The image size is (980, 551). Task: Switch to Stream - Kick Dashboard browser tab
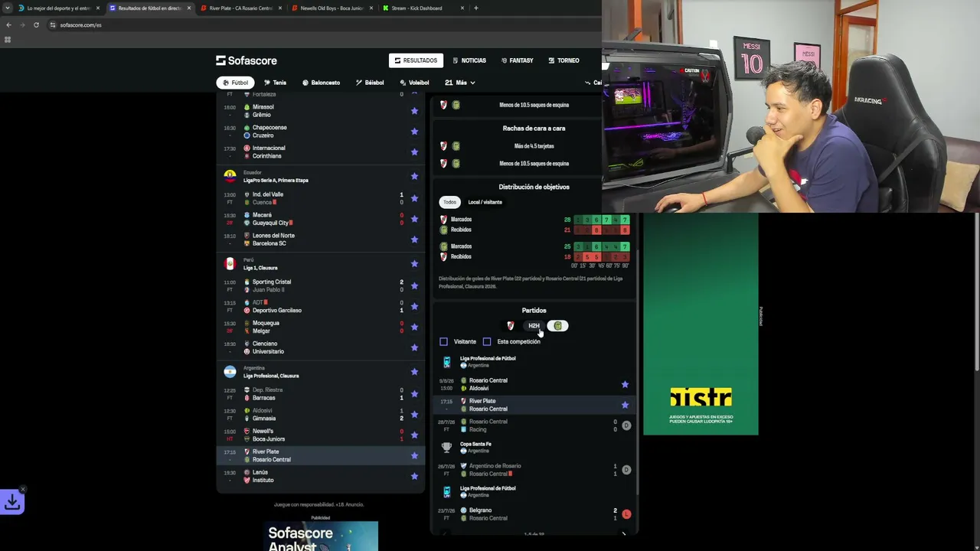(423, 8)
